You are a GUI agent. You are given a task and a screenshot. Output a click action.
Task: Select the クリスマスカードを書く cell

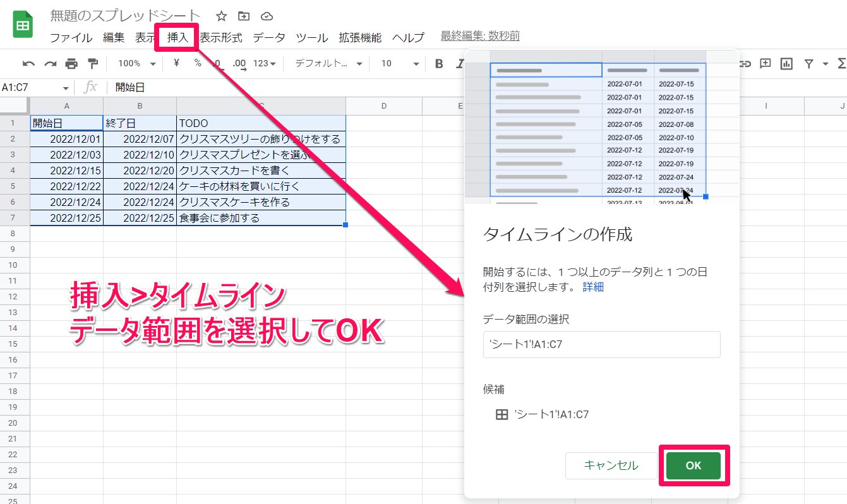click(x=261, y=171)
